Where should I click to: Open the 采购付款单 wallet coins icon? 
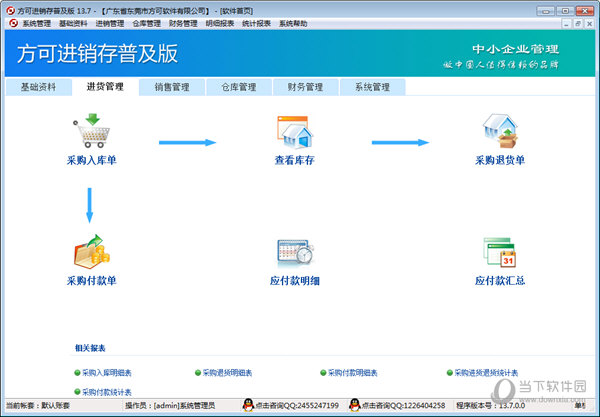91,251
